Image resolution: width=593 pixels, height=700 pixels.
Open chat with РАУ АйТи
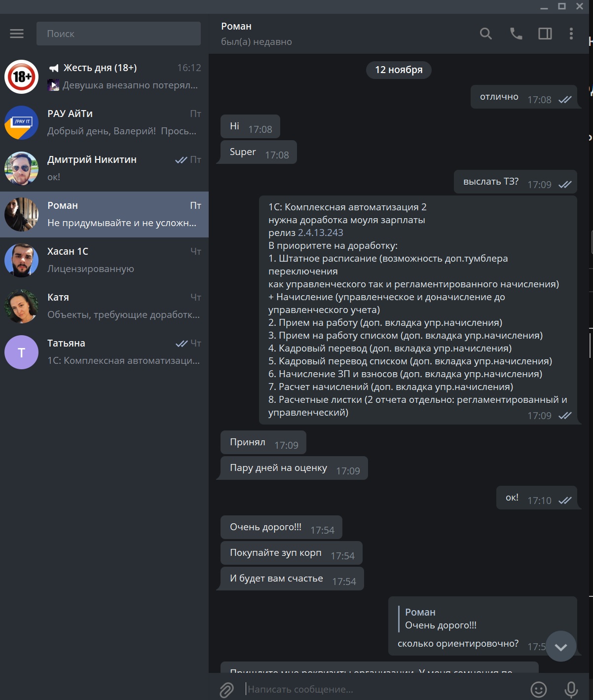pos(104,122)
